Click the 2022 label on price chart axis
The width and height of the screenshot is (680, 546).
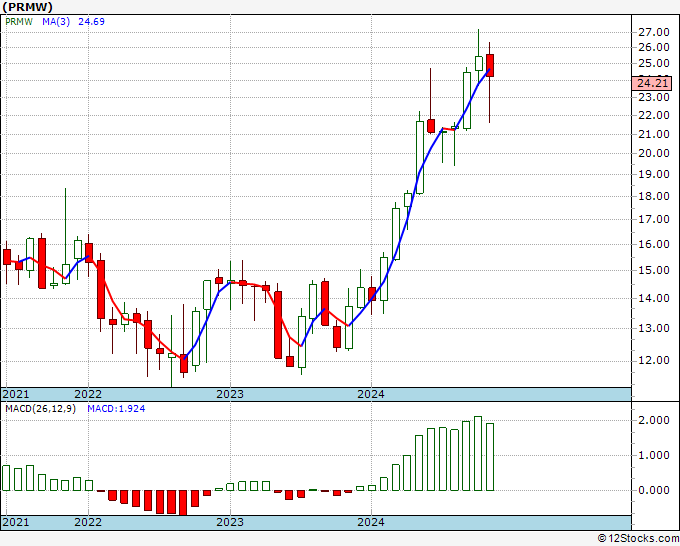tap(88, 394)
